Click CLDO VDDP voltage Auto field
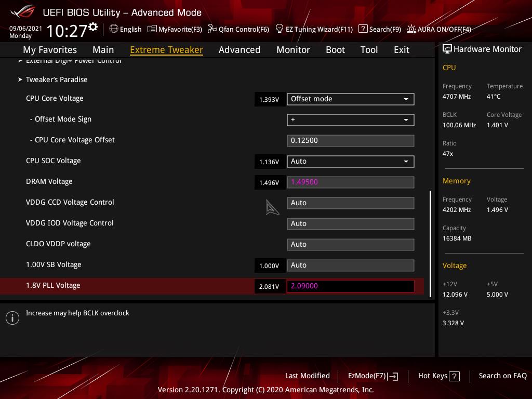The image size is (532, 399). (351, 245)
